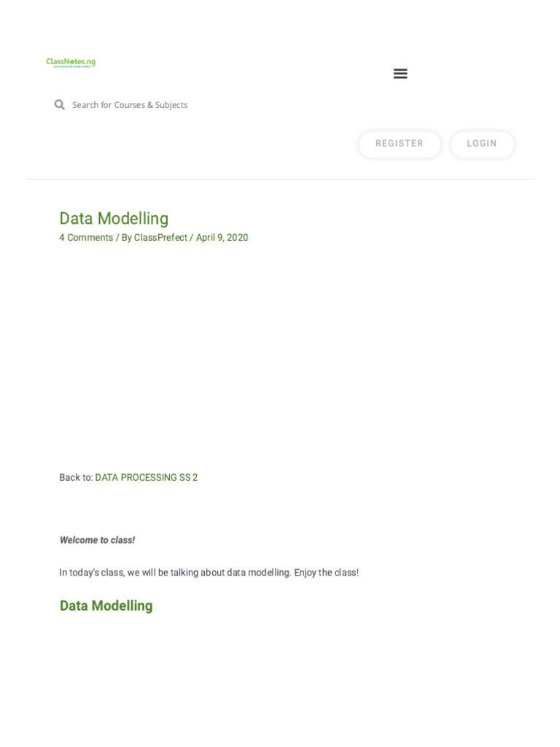The height and width of the screenshot is (747, 560).
Task: Click the blank area under the post meta
Action: click(280, 350)
